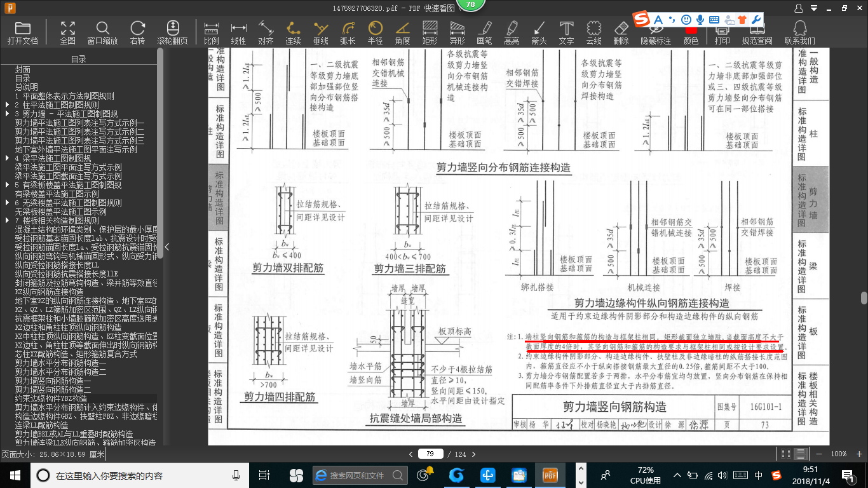This screenshot has height=488, width=868.
Task: Select the 线性 linear measure tool
Action: click(238, 32)
